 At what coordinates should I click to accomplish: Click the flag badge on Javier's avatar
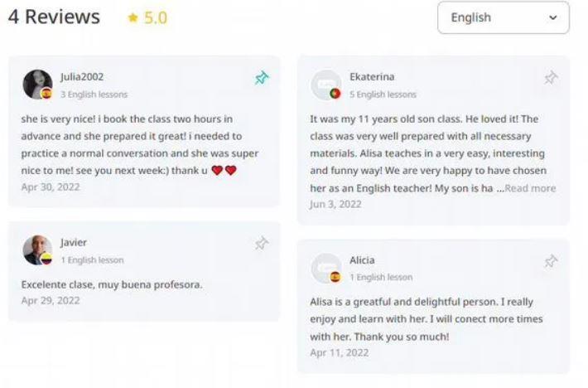pyautogui.click(x=46, y=259)
